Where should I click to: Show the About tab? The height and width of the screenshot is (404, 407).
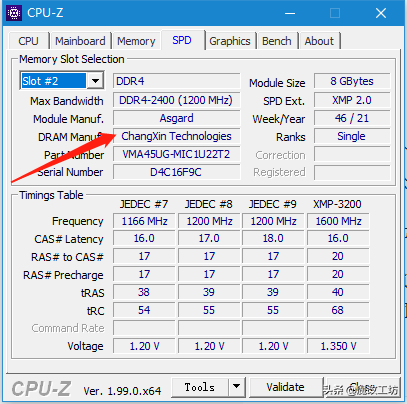click(x=319, y=41)
